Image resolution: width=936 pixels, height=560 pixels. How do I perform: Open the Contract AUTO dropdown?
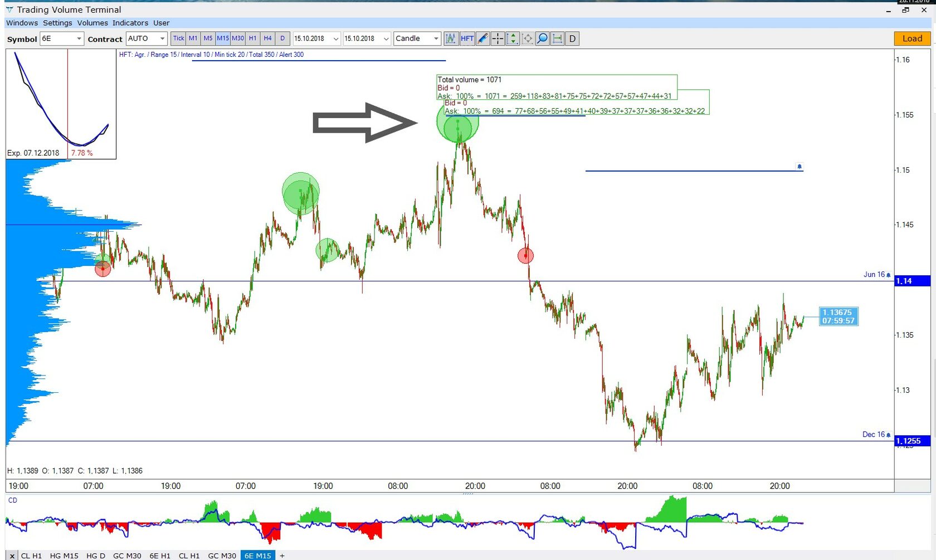pyautogui.click(x=162, y=38)
